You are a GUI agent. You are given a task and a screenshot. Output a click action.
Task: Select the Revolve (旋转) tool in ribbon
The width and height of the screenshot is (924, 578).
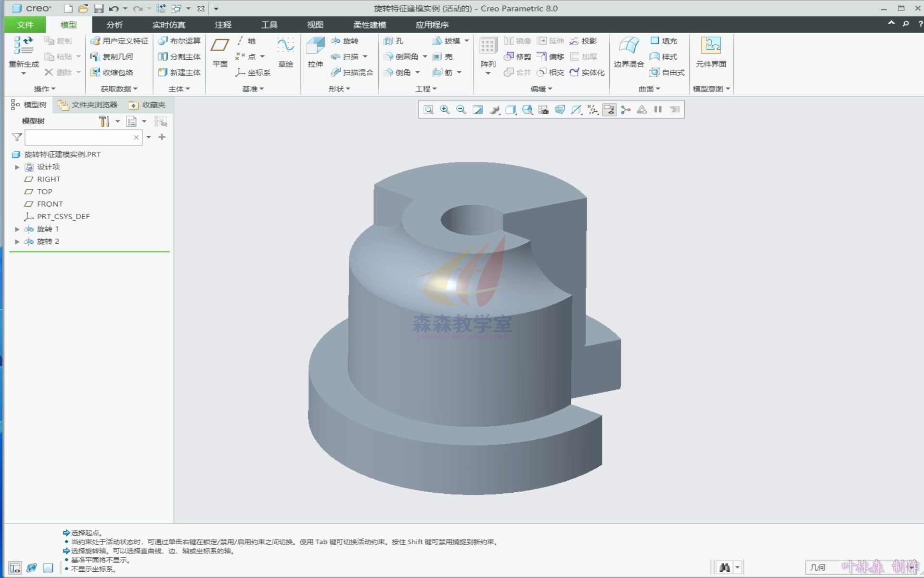345,41
